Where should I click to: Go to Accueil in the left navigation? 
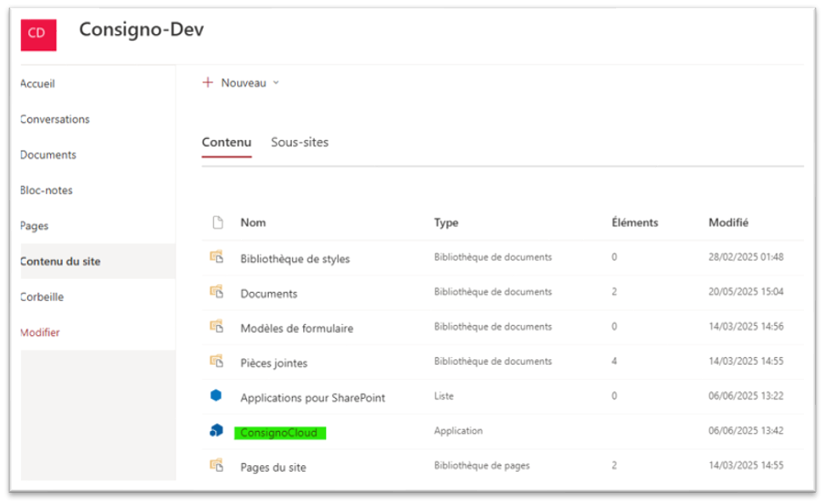pyautogui.click(x=37, y=84)
